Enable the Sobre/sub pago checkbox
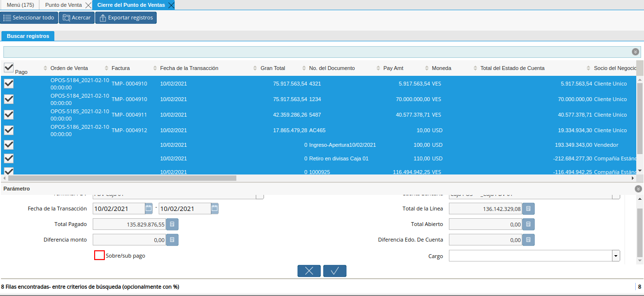The height and width of the screenshot is (296, 644). click(99, 255)
